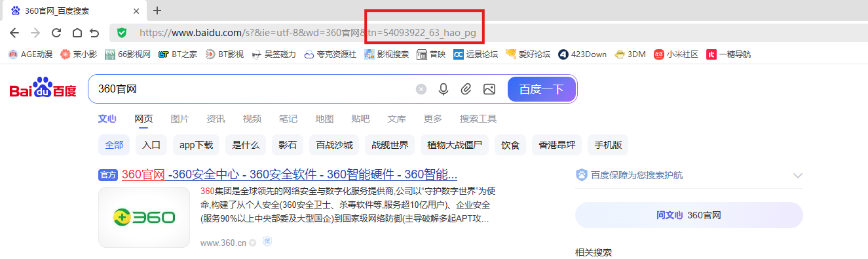Click the www.360.cn result URL
Image resolution: width=868 pixels, height=259 pixels.
(223, 243)
